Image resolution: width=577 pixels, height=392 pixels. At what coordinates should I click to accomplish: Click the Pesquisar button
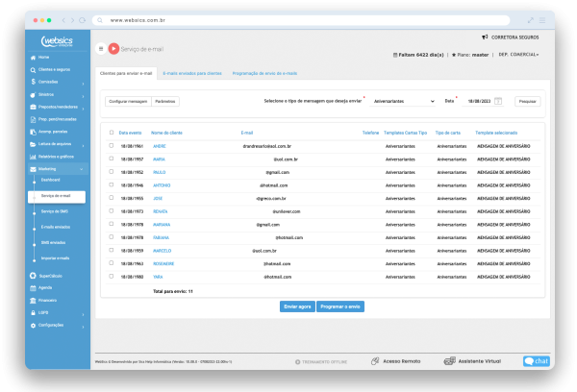pos(528,102)
